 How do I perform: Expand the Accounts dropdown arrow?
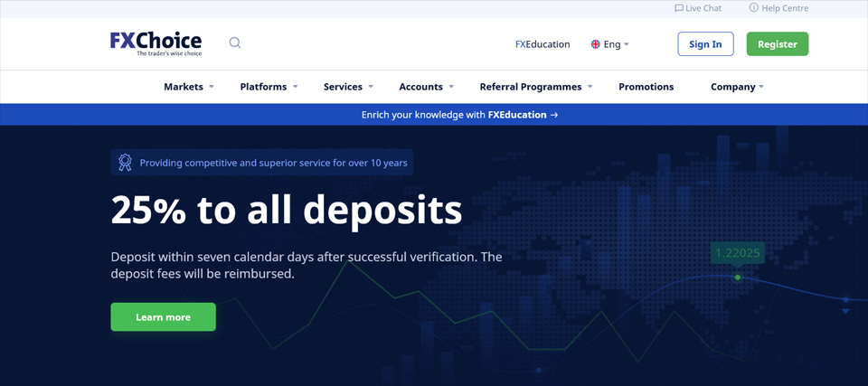click(x=451, y=87)
